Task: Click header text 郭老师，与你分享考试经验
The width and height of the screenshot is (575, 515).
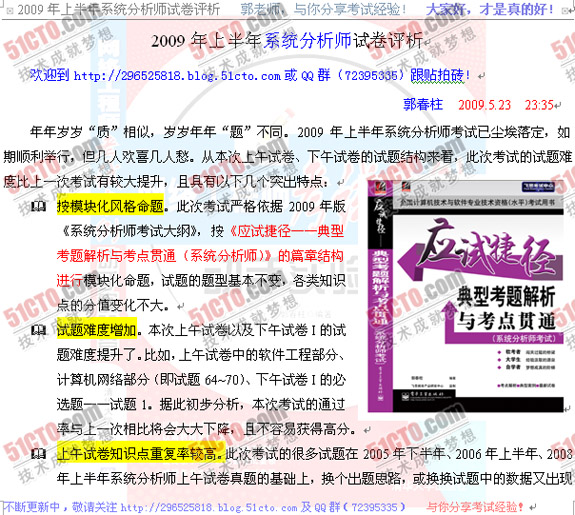Action: (x=323, y=10)
